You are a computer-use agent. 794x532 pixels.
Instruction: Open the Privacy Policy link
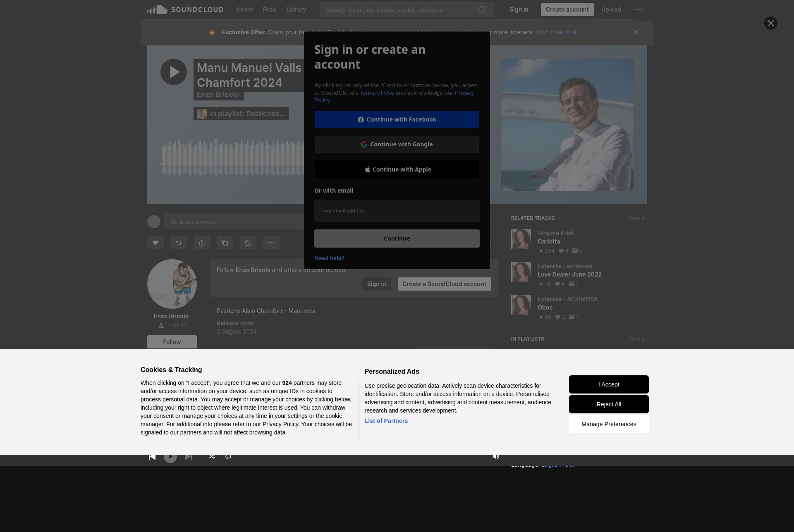[x=464, y=93]
